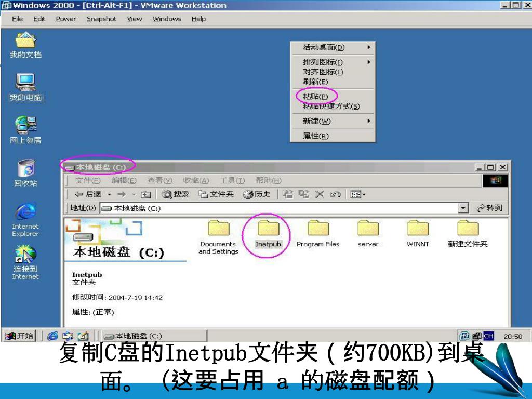
Task: Select the 网上邻居 desktop icon
Action: [25, 130]
